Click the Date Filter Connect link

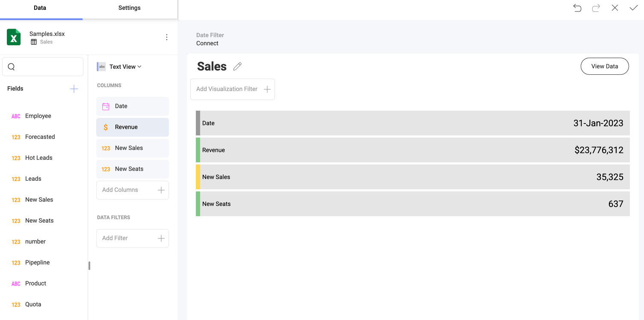click(x=207, y=43)
